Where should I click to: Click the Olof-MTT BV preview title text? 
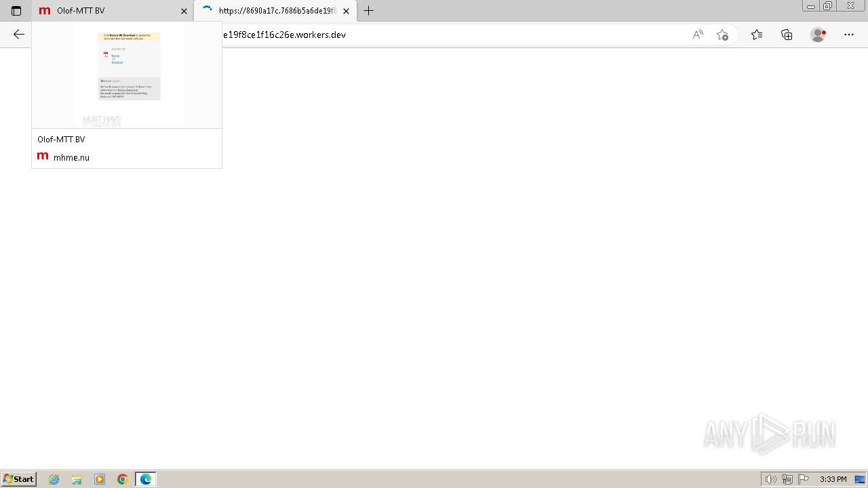point(61,140)
